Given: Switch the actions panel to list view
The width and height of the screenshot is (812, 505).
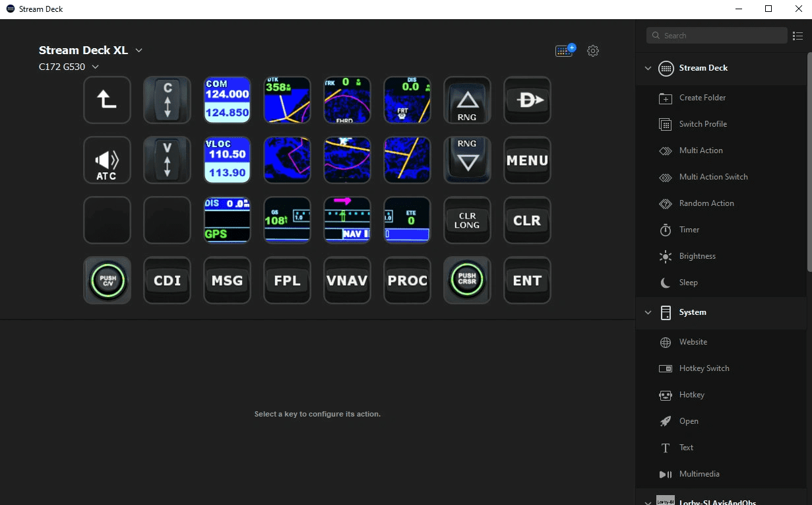Looking at the screenshot, I should (x=797, y=36).
